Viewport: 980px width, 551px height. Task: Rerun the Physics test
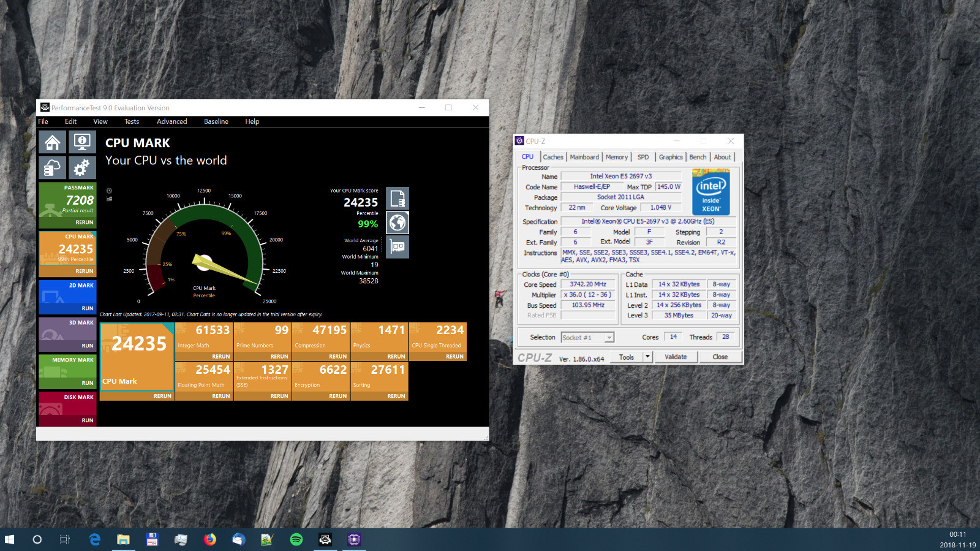[396, 356]
